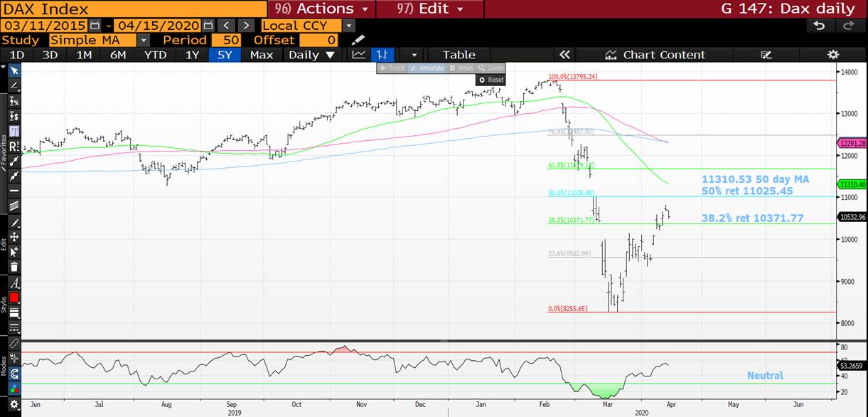Set range to 3D
The height and width of the screenshot is (417, 868).
point(50,55)
